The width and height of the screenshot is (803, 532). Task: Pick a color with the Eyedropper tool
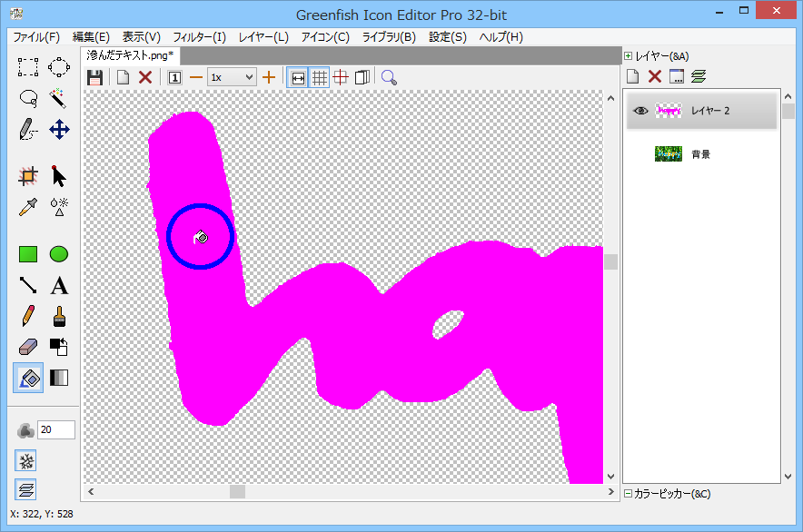tap(27, 207)
